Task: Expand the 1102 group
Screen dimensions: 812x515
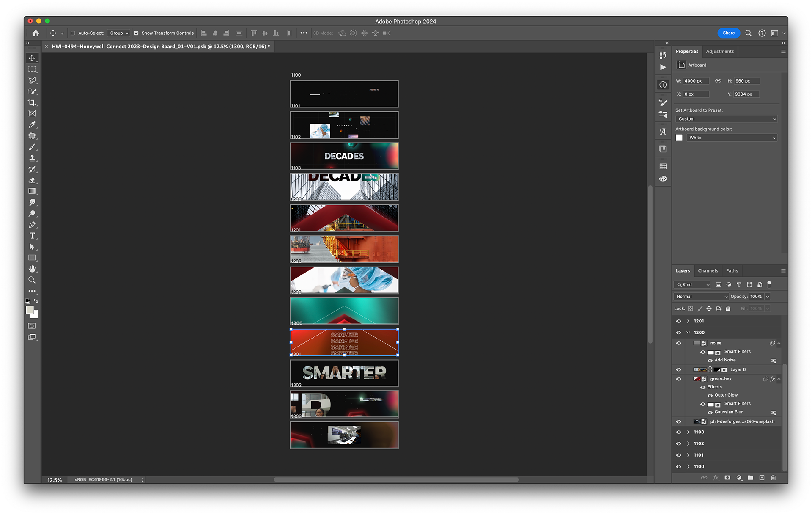Action: pyautogui.click(x=688, y=443)
